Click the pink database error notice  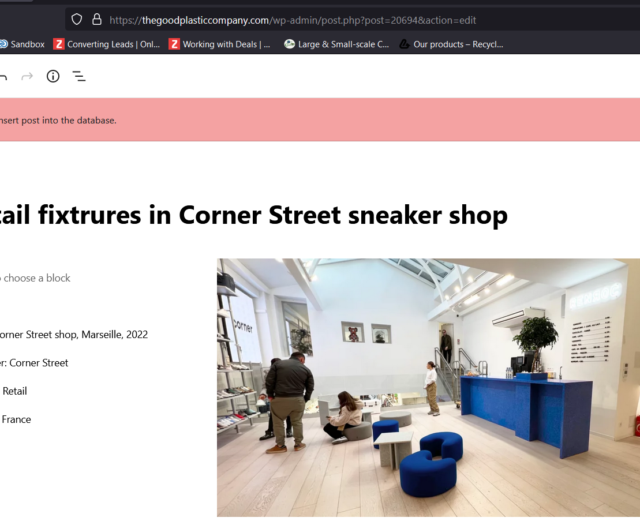click(320, 120)
